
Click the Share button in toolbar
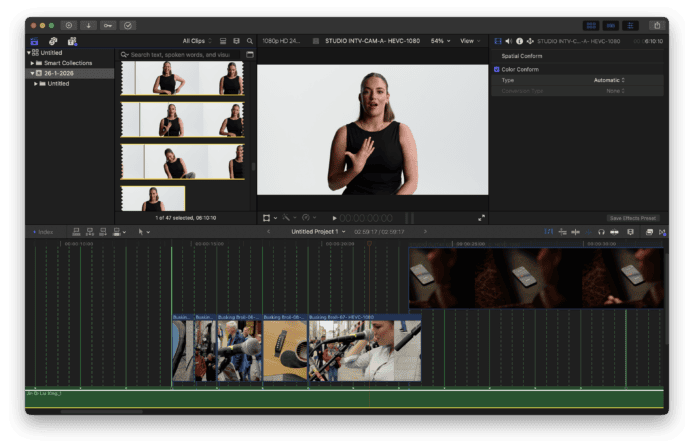pos(656,24)
